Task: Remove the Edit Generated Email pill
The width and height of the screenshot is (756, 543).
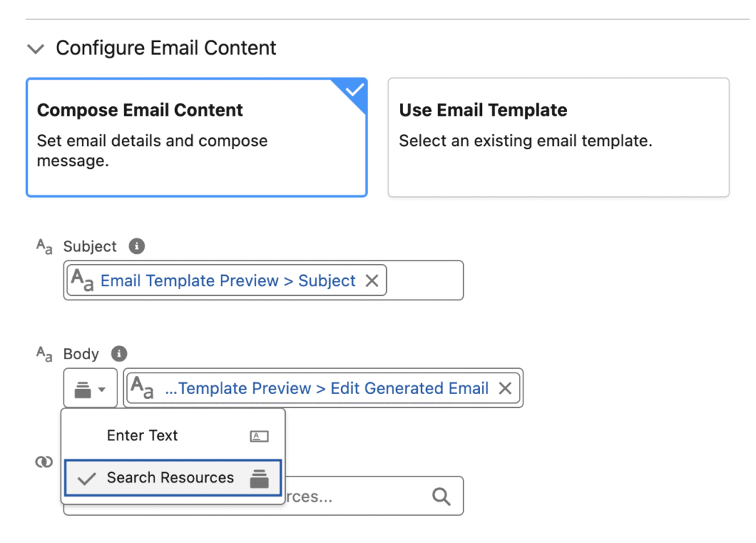Action: pos(505,388)
